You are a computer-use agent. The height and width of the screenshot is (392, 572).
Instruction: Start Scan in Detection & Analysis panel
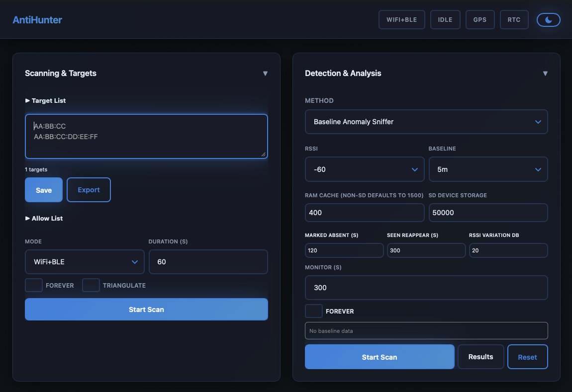[380, 357]
